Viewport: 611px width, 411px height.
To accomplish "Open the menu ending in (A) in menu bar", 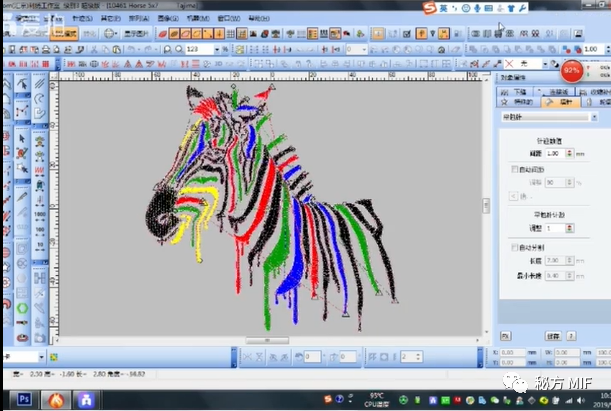I will [139, 18].
